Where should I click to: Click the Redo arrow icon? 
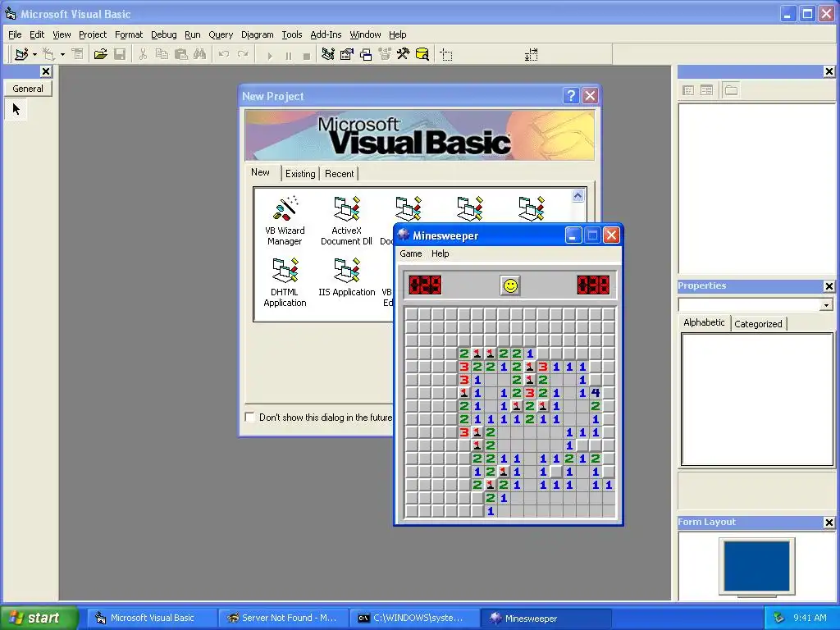point(243,54)
